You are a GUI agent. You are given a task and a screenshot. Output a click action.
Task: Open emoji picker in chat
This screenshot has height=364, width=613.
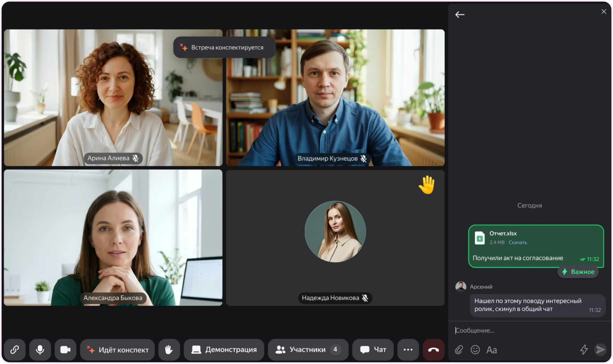point(475,349)
